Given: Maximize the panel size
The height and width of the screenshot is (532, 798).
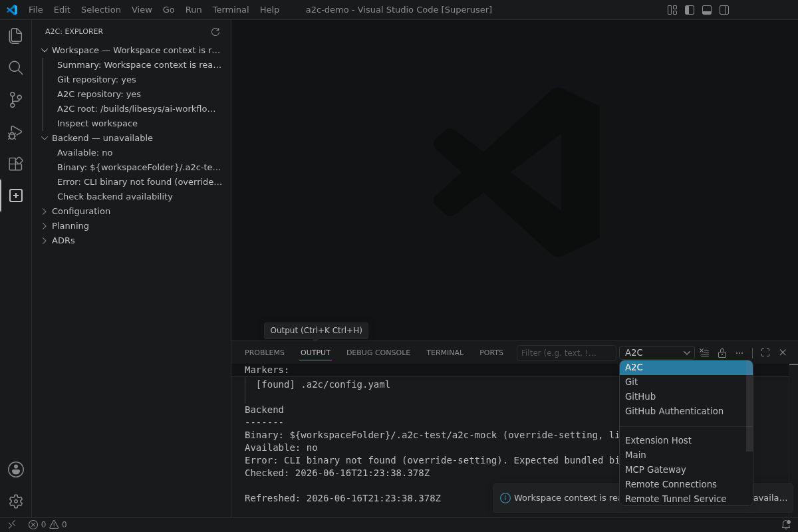Looking at the screenshot, I should tap(765, 352).
